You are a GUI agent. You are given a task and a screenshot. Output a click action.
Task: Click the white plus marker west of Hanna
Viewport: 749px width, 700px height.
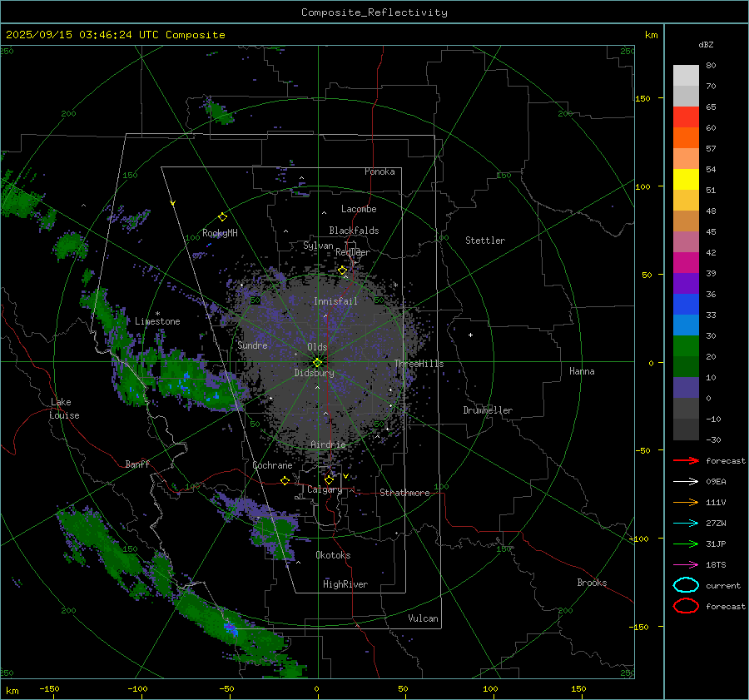tap(470, 335)
